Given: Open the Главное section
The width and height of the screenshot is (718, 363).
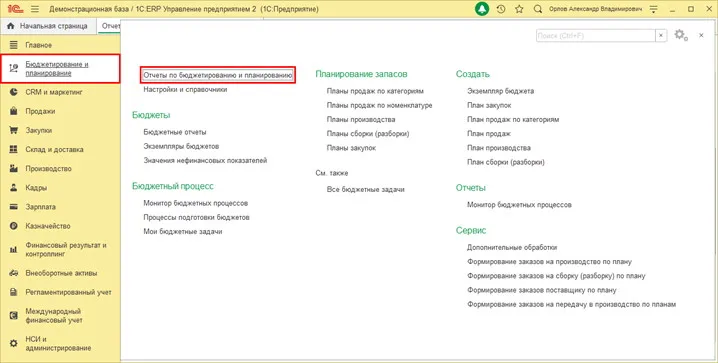Looking at the screenshot, I should coord(38,45).
